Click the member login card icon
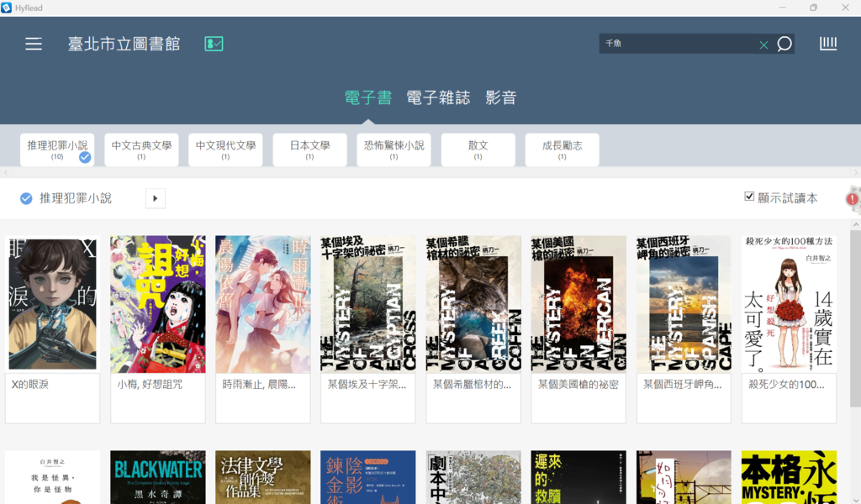 pyautogui.click(x=214, y=44)
